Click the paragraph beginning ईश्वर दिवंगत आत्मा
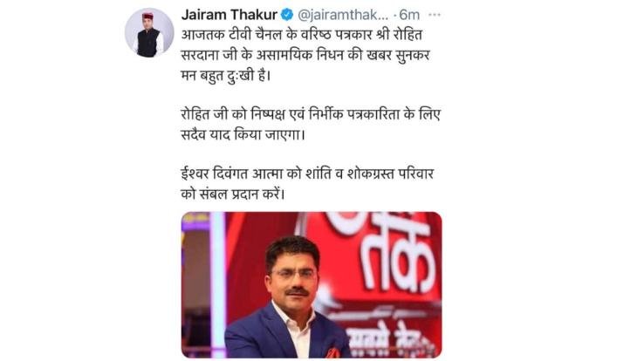This screenshot has width=644, height=361. click(x=307, y=183)
